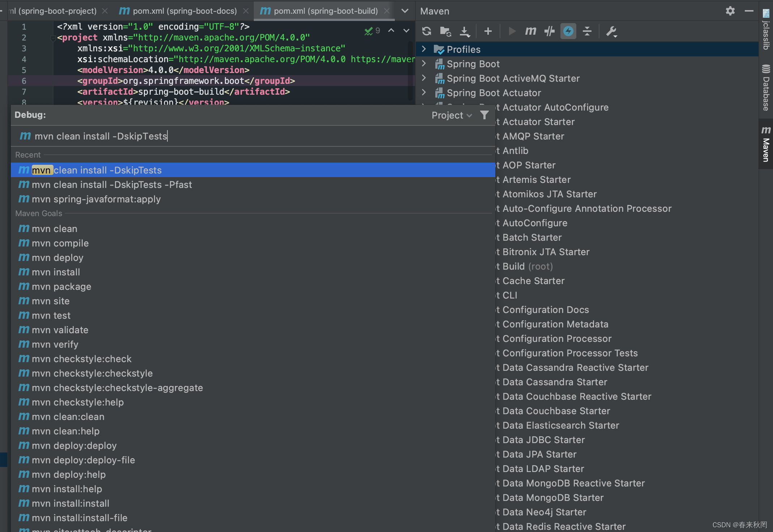Viewport: 773px width, 532px height.
Task: Toggle Offline Mode in Maven toolbar
Action: [x=550, y=31]
